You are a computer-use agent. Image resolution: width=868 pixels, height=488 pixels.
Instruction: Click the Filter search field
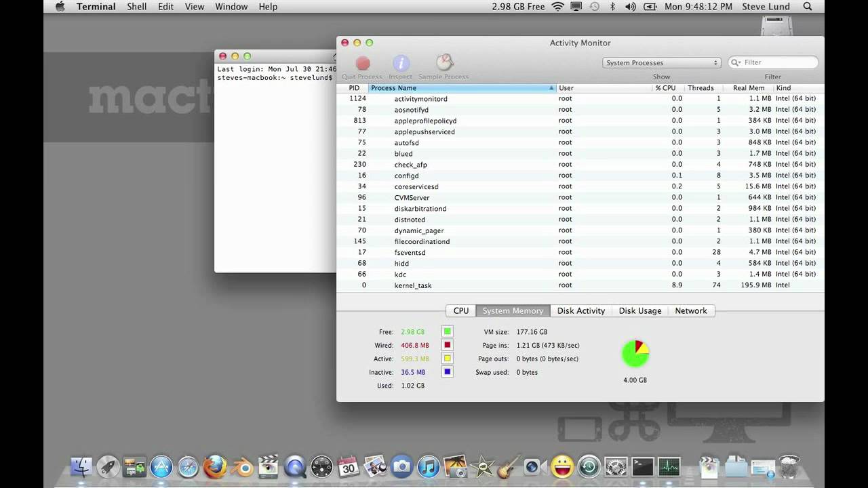click(773, 62)
